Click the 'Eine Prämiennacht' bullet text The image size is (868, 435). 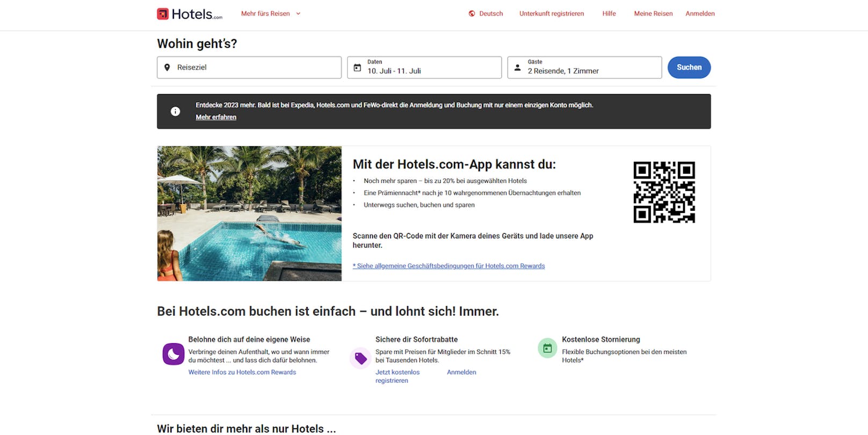[472, 193]
